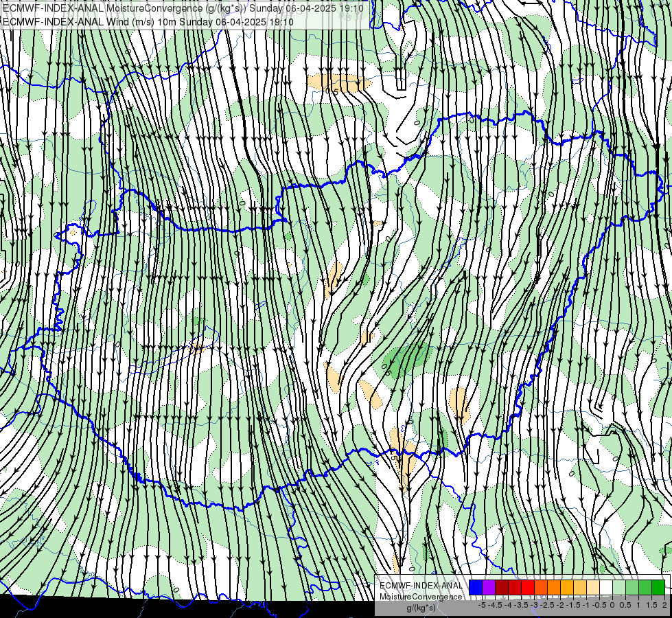Pick the white legend color swatch
672x618 pixels.
(x=606, y=587)
